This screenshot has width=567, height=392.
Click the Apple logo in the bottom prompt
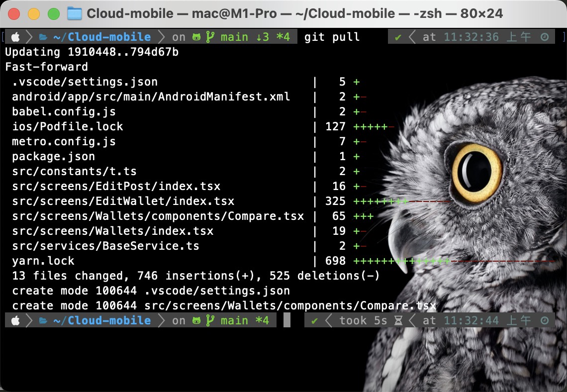point(15,320)
